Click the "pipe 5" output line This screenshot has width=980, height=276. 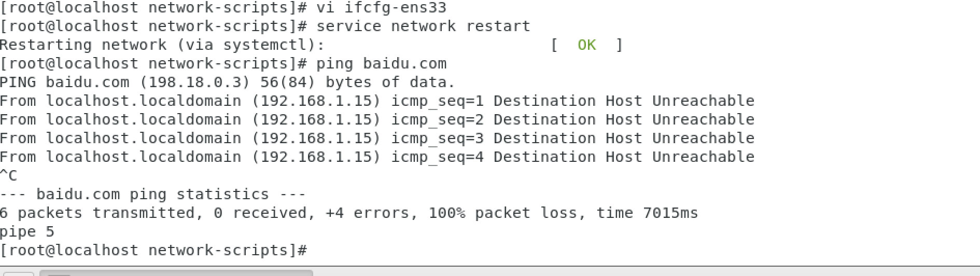pyautogui.click(x=27, y=232)
